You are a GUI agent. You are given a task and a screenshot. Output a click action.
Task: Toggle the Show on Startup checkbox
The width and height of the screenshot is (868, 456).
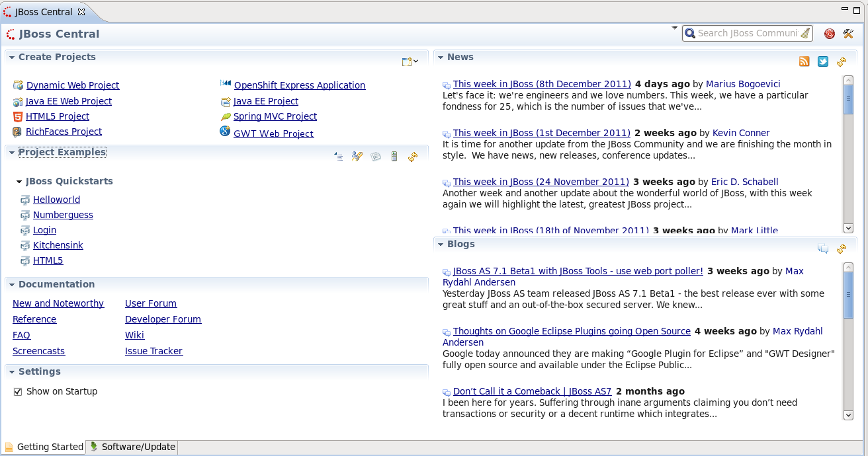pos(18,392)
